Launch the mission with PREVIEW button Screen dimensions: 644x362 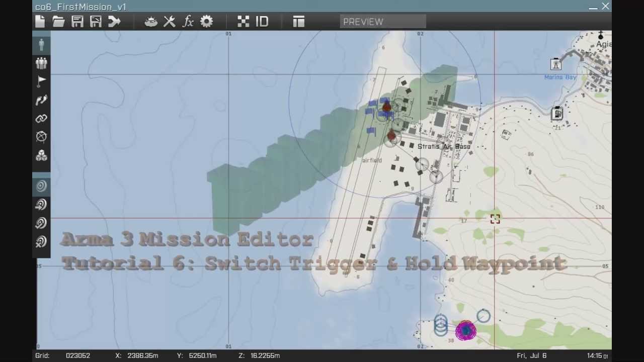[383, 22]
